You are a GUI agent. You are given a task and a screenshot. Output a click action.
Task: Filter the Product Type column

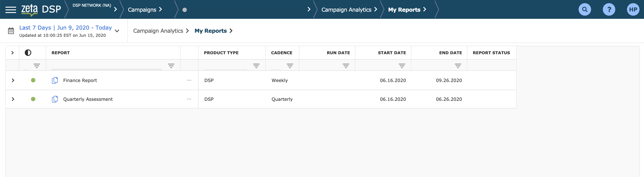tap(256, 66)
